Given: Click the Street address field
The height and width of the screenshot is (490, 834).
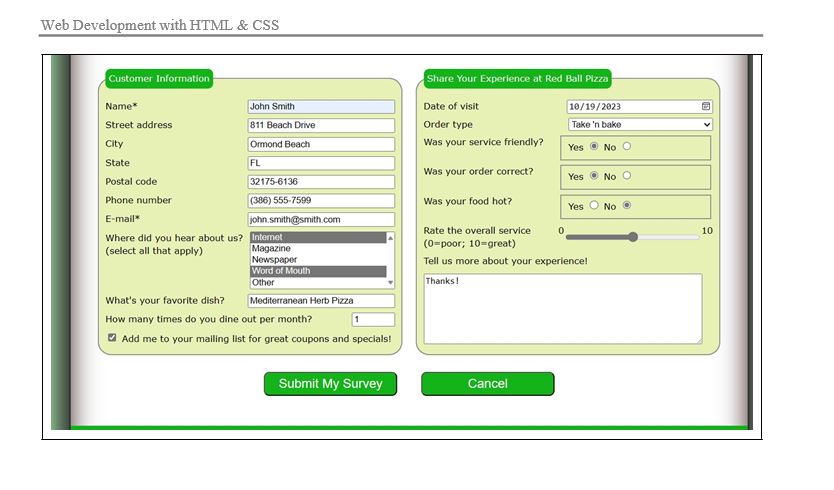Looking at the screenshot, I should point(321,125).
